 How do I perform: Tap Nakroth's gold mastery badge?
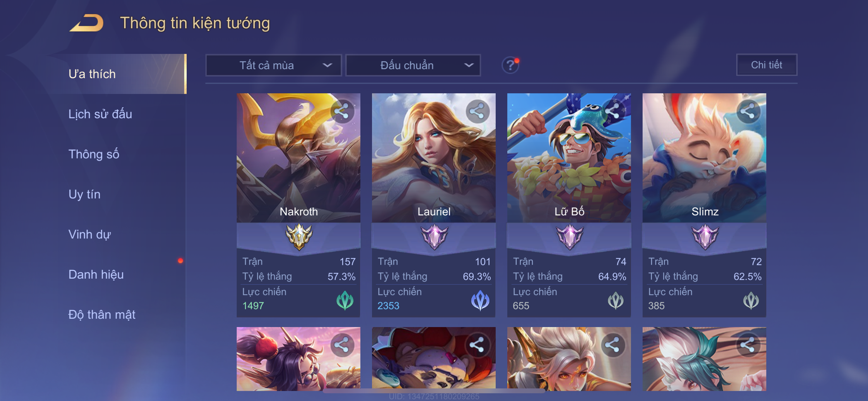coord(299,237)
